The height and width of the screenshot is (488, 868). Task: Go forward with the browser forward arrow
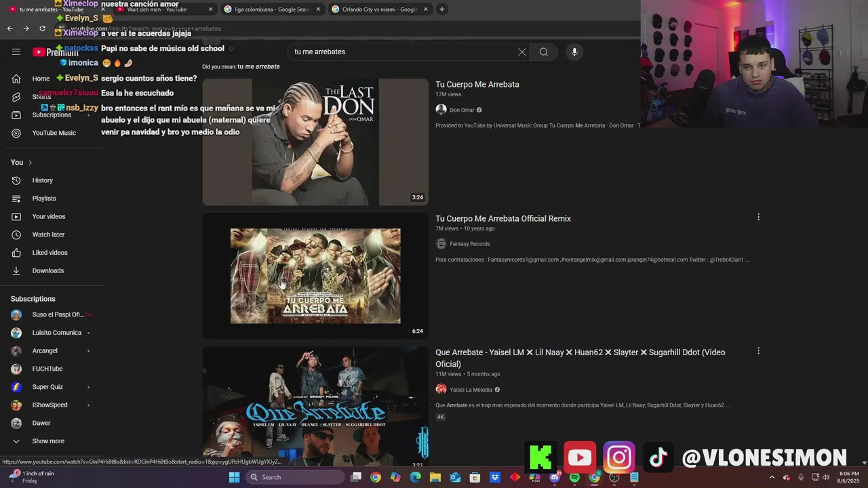tap(26, 28)
